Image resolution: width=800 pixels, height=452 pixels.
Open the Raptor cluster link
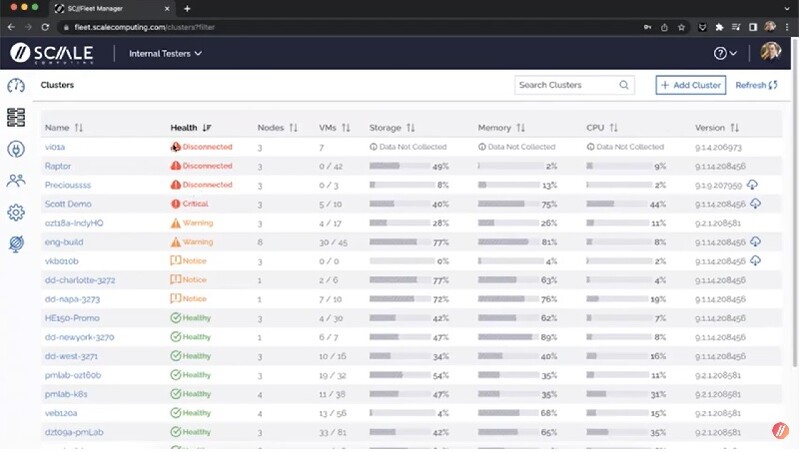(x=56, y=166)
